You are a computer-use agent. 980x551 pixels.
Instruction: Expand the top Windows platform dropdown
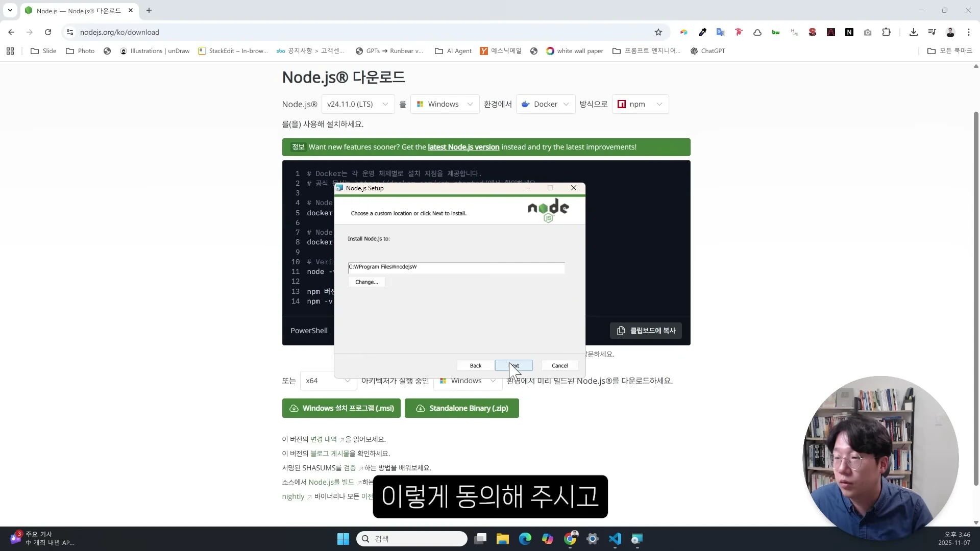[445, 104]
